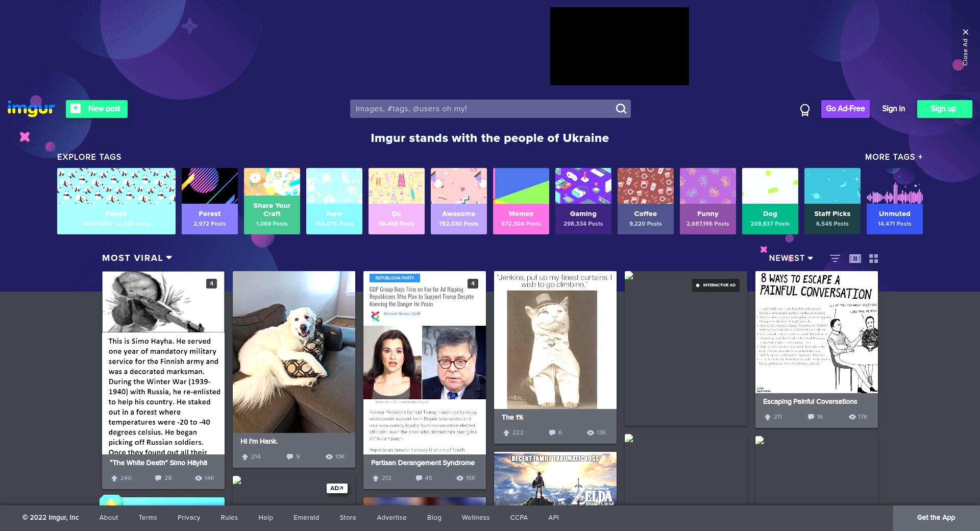Click the Imgur logo
Screen dimensions: 980x531
(x=31, y=109)
